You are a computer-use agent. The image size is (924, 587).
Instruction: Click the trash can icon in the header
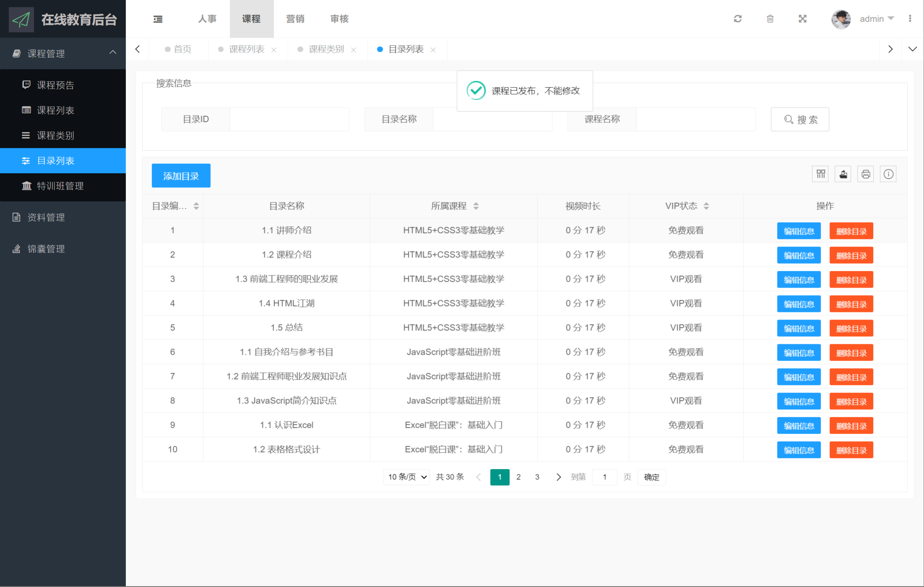coord(770,19)
